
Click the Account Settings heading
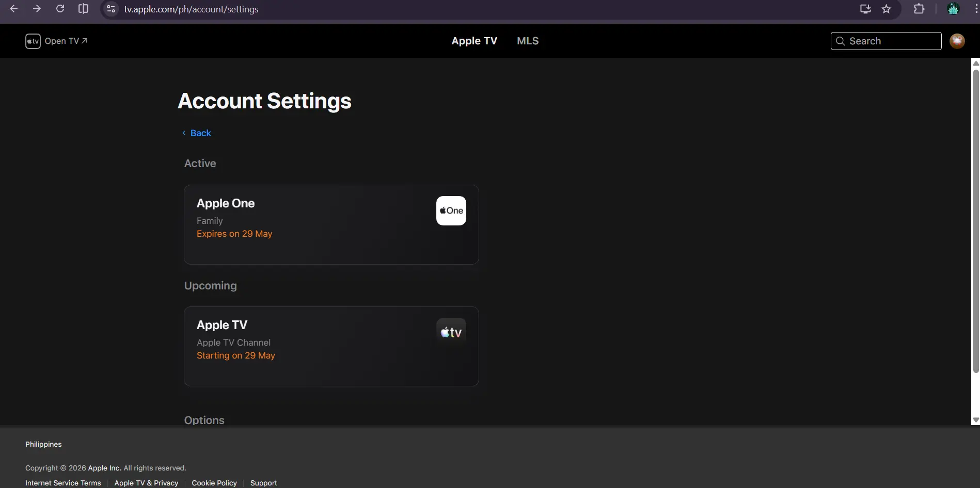pyautogui.click(x=264, y=101)
